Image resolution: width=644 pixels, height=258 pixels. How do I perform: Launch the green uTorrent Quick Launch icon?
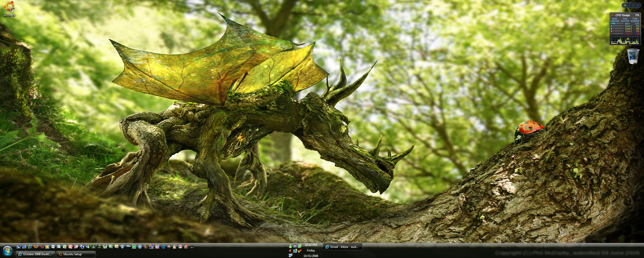click(134, 247)
